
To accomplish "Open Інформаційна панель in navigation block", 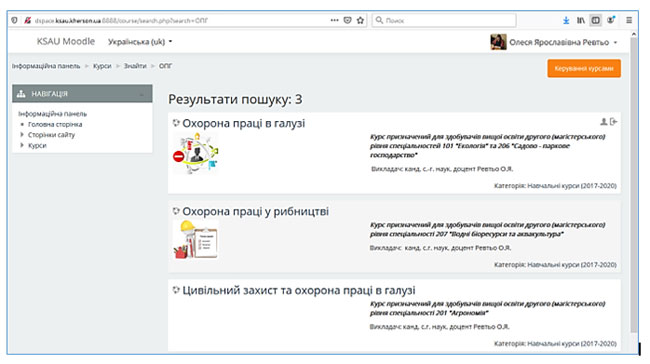I will [x=53, y=114].
